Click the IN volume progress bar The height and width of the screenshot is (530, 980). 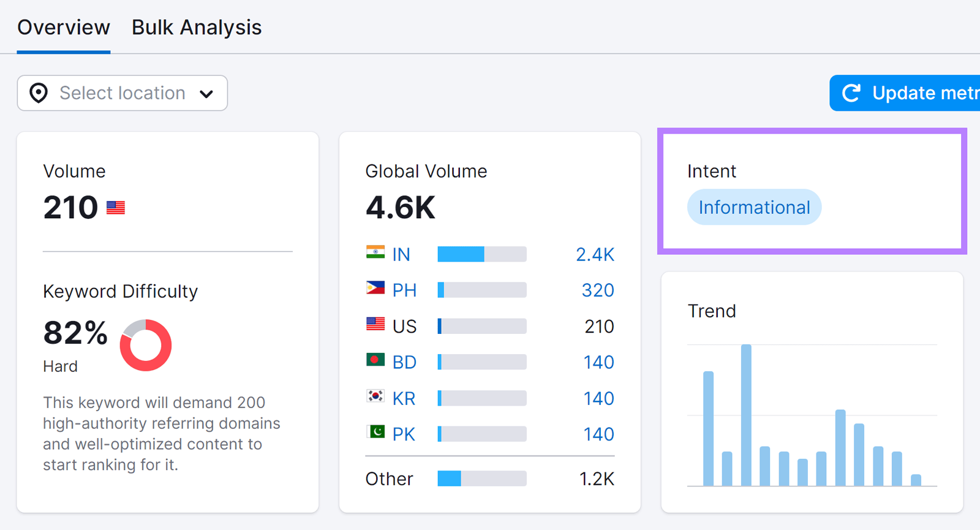pyautogui.click(x=482, y=254)
